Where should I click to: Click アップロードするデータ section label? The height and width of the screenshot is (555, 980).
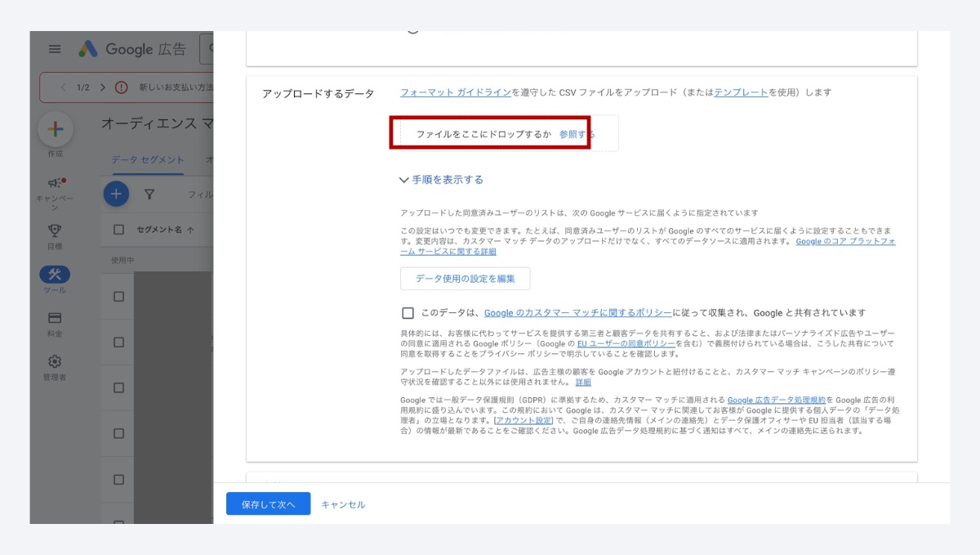(x=318, y=94)
